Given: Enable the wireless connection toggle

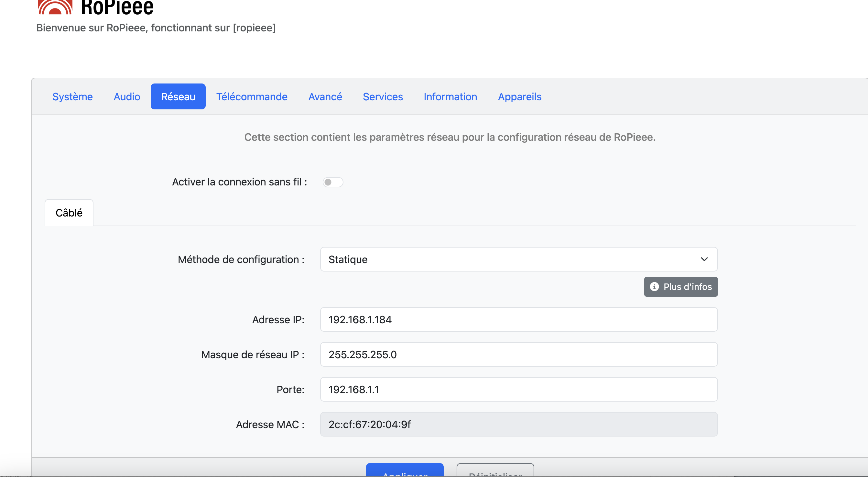Looking at the screenshot, I should [x=332, y=182].
